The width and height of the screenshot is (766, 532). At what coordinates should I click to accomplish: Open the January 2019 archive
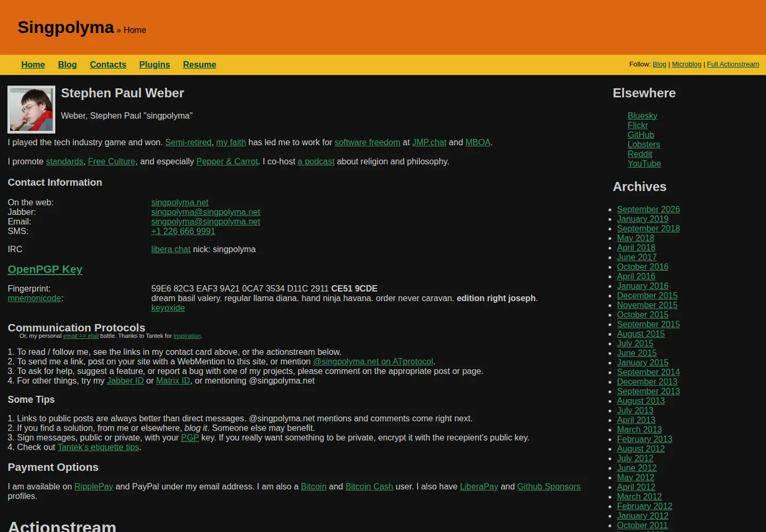tap(643, 219)
